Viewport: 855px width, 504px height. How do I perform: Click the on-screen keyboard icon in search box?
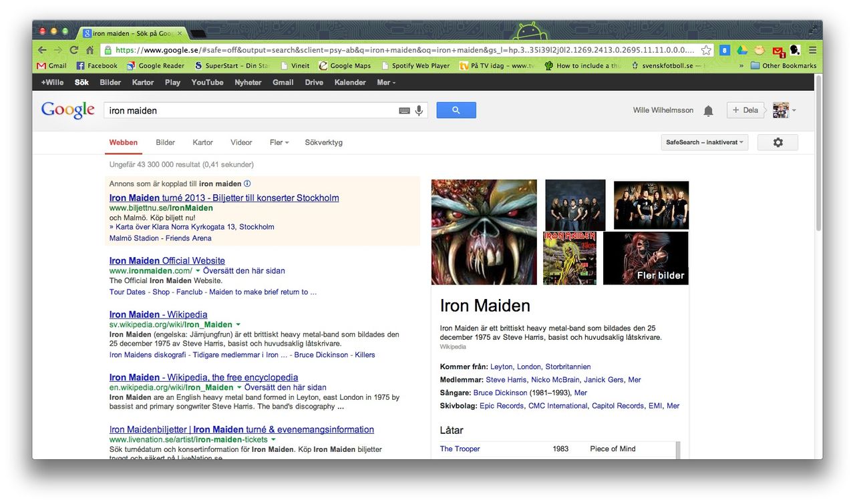[x=404, y=111]
